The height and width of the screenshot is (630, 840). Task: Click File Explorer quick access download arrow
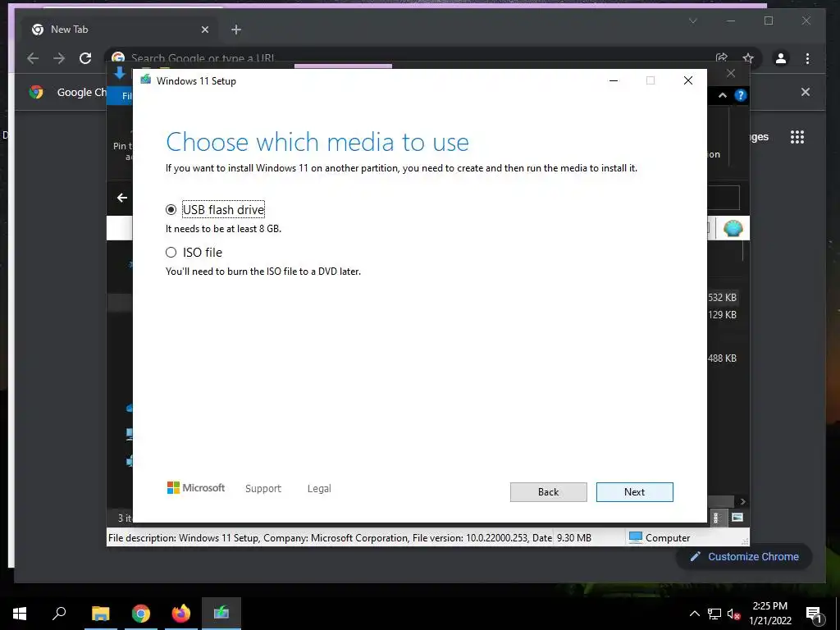click(120, 73)
